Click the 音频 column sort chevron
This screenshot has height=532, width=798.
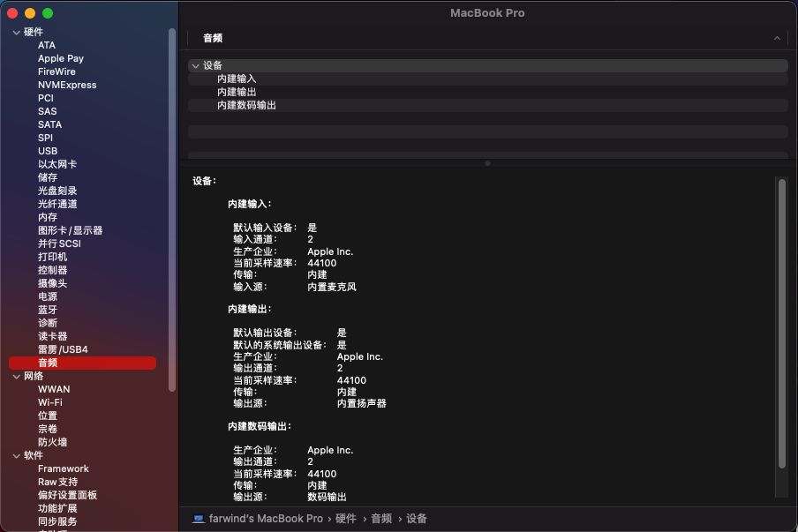point(777,39)
